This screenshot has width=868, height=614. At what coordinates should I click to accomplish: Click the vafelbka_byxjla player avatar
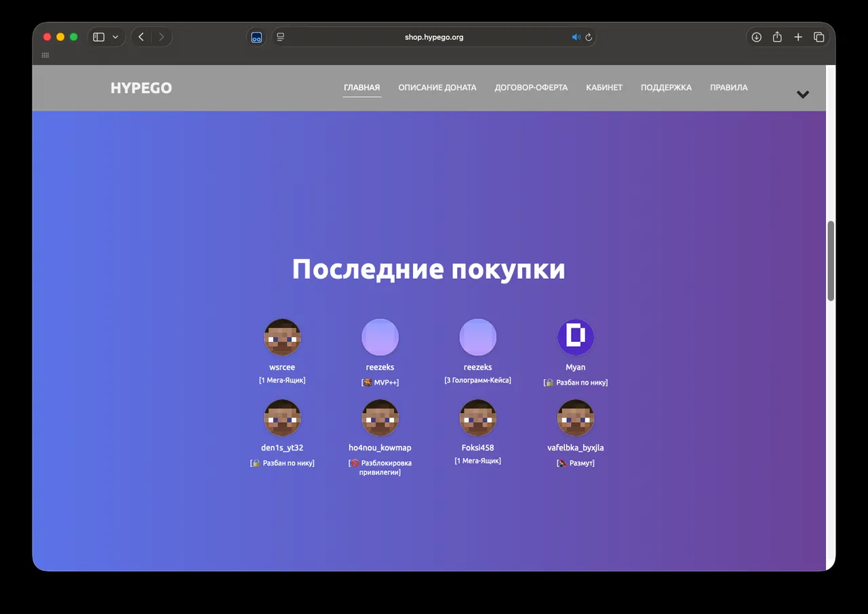tap(576, 418)
